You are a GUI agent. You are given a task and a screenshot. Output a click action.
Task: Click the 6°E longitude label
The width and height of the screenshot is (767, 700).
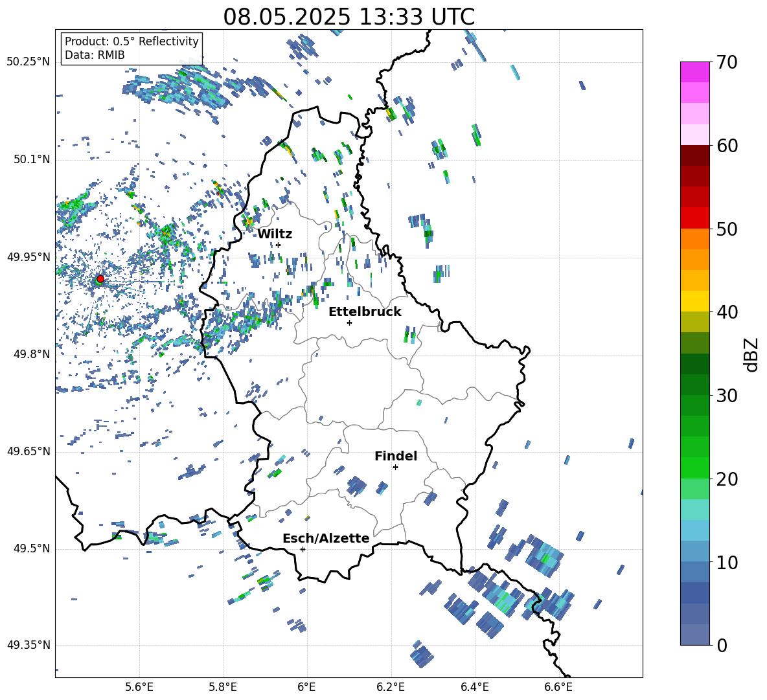(306, 687)
